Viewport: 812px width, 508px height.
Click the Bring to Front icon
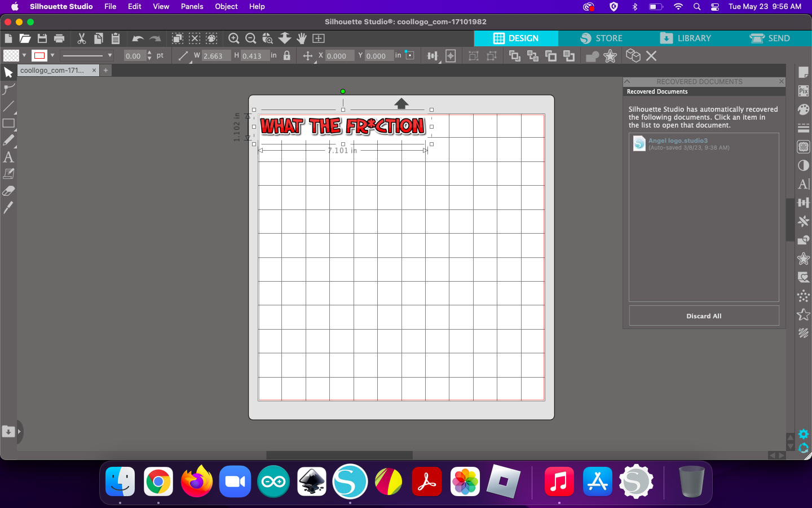(x=515, y=56)
